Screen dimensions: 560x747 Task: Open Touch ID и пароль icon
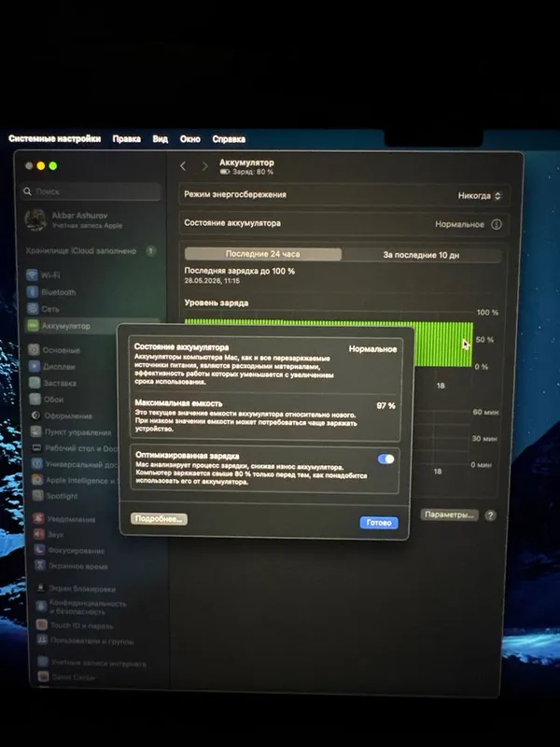click(42, 625)
